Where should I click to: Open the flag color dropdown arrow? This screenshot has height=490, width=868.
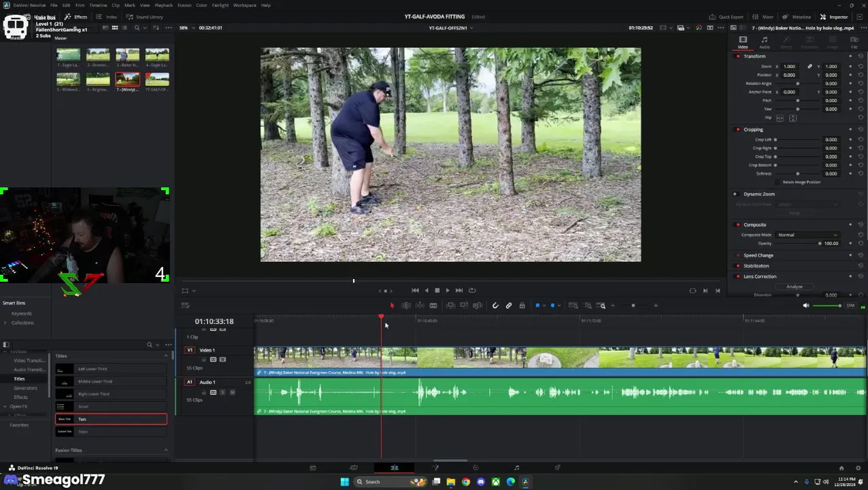coord(544,306)
